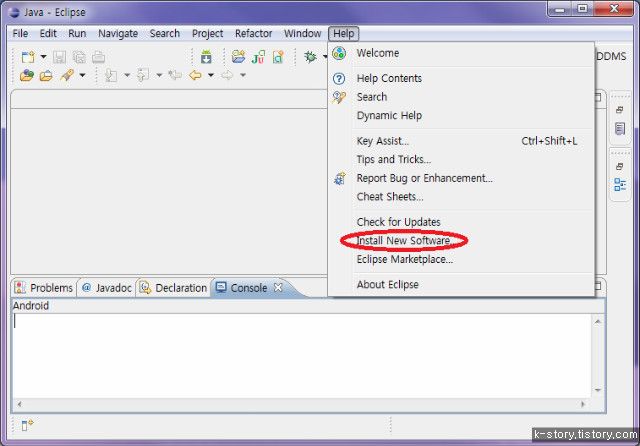Open the Refactor menu
Image resolution: width=640 pixels, height=446 pixels.
[x=253, y=33]
